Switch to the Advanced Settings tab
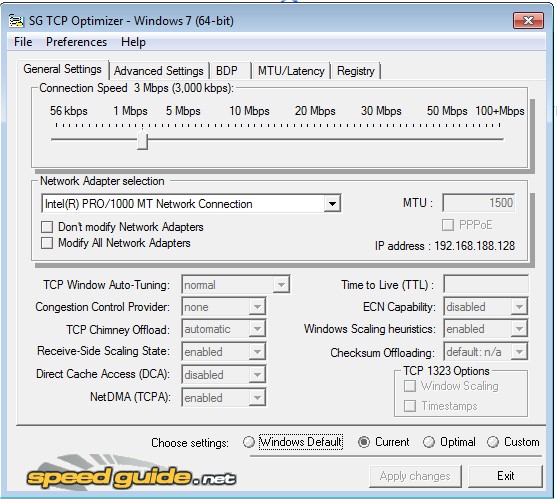Image resolution: width=557 pixels, height=499 pixels. pyautogui.click(x=158, y=71)
